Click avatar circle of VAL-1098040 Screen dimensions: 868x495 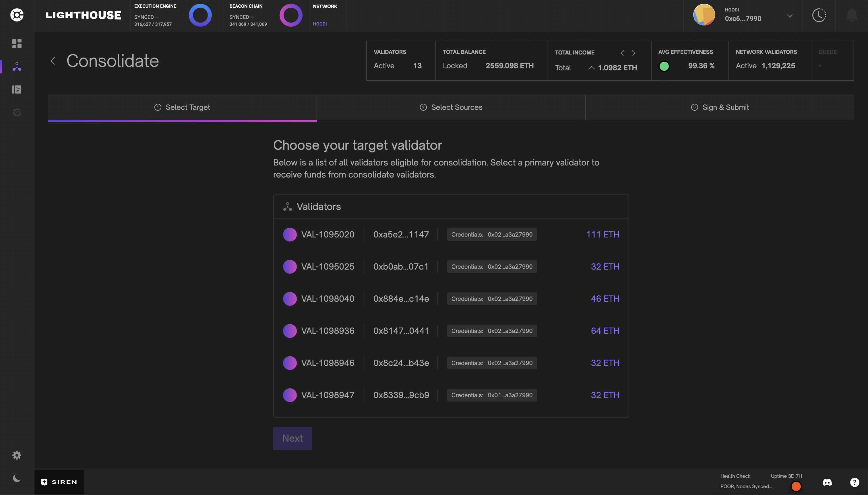click(290, 299)
